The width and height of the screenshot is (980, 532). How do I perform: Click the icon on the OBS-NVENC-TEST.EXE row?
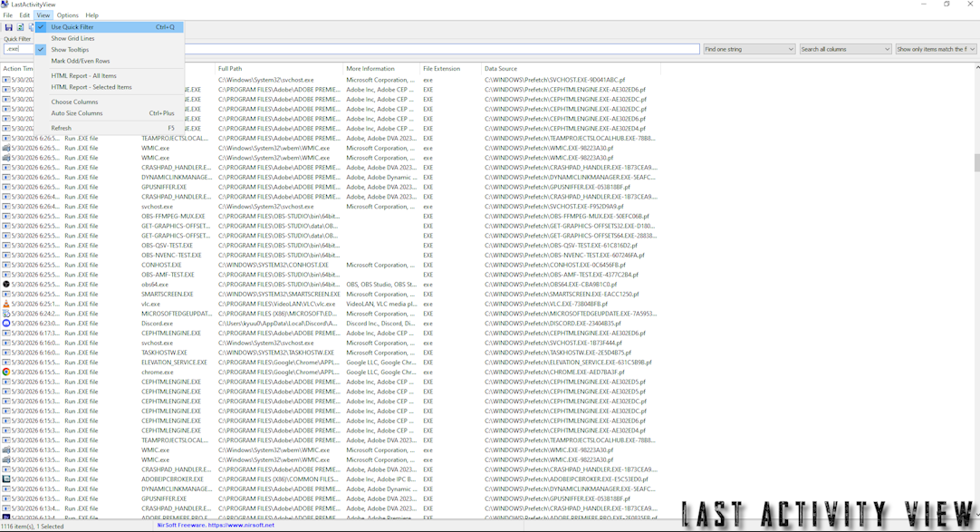pos(6,255)
